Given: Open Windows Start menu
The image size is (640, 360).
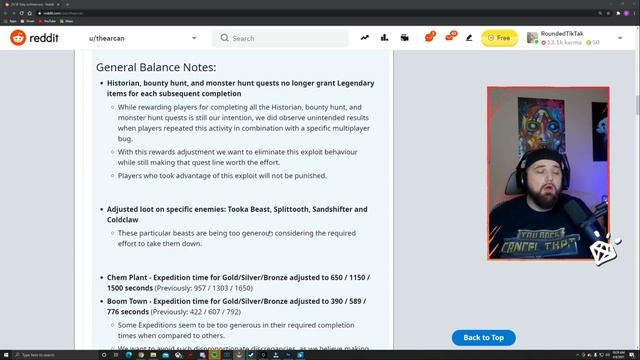Looking at the screenshot, I should (6, 355).
